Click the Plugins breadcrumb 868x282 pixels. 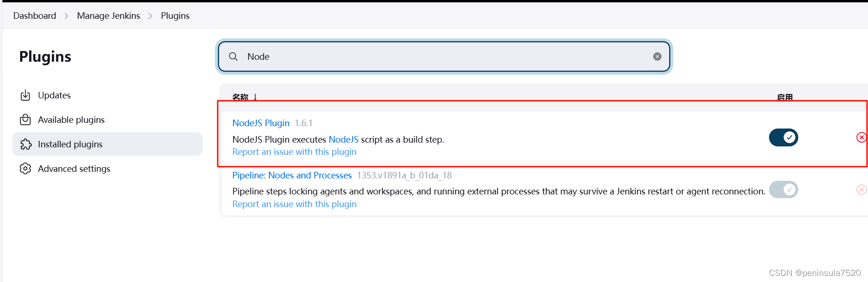pos(175,16)
